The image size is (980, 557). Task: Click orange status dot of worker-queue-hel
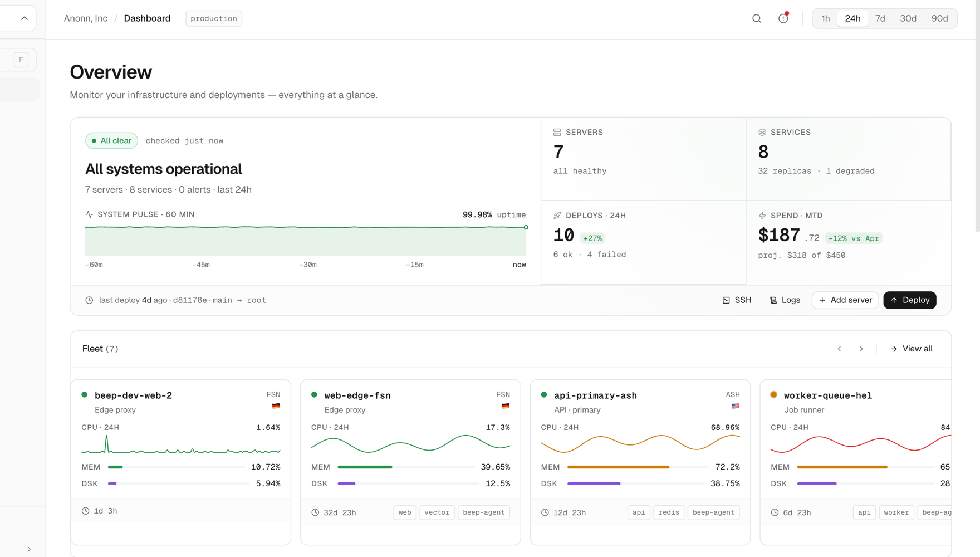tap(774, 395)
